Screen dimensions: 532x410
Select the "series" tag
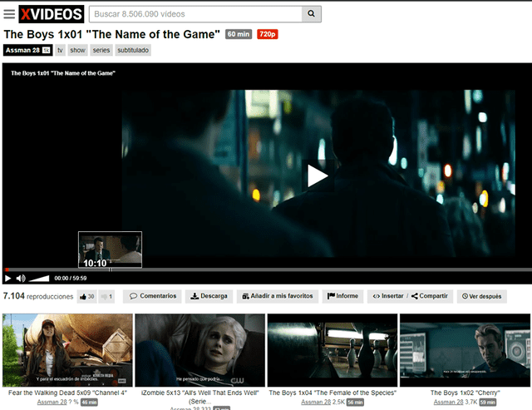(x=101, y=50)
